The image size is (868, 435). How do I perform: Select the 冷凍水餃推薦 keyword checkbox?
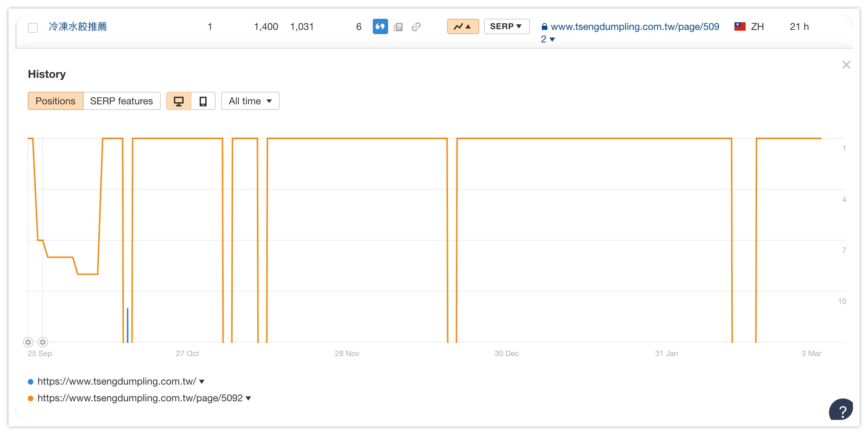[33, 27]
